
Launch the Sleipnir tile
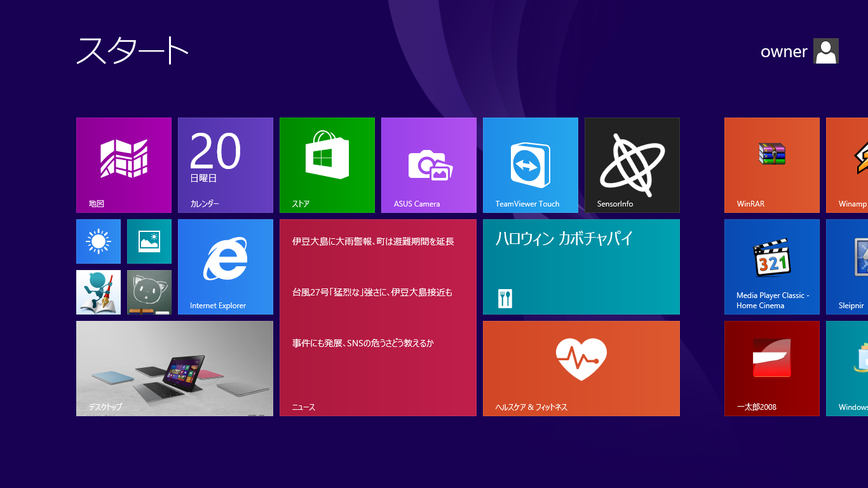pos(847,267)
